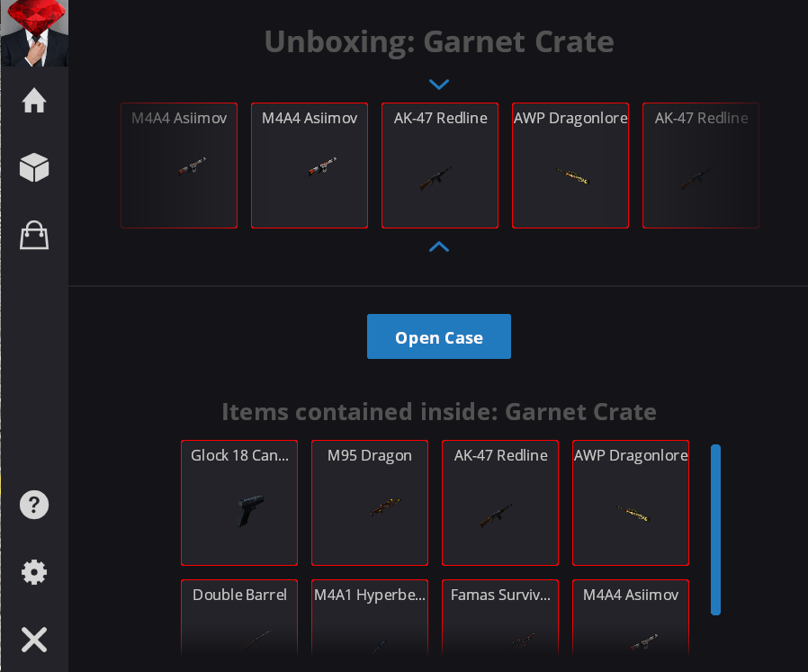Select the Famas Surviv... item card
Screen dimensions: 808x672
[x=500, y=617]
